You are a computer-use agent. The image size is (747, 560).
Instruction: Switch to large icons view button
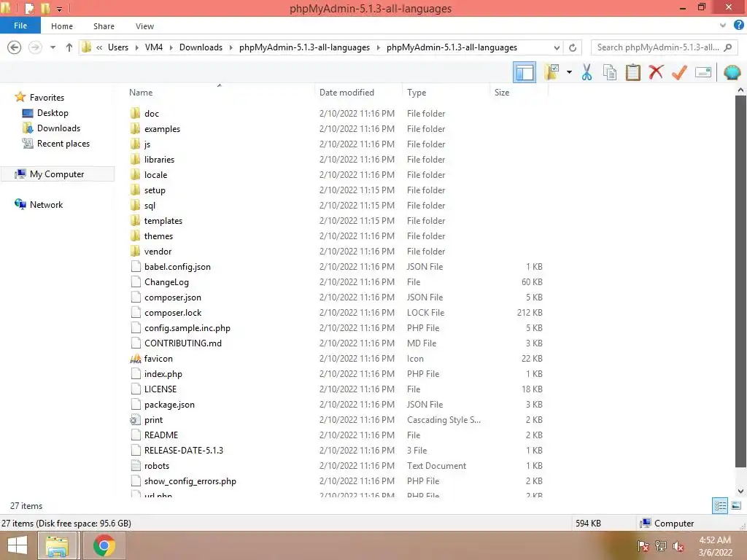pyautogui.click(x=736, y=506)
